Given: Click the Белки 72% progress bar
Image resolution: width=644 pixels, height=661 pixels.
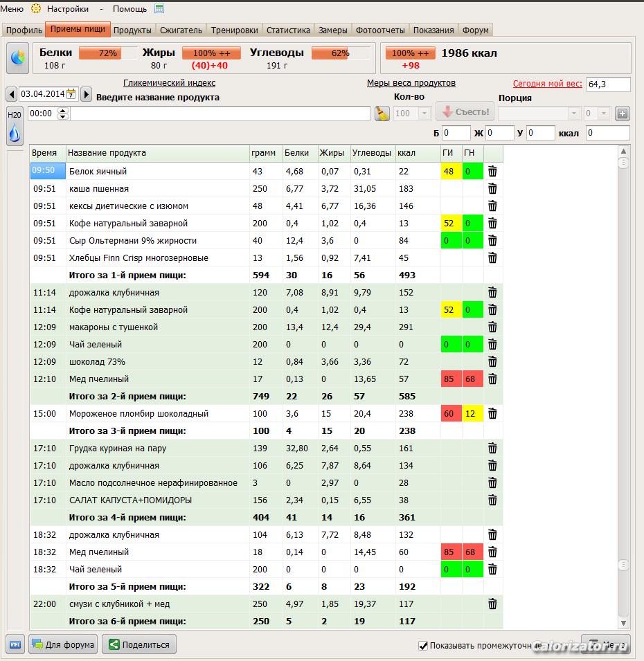Looking at the screenshot, I should [x=107, y=53].
